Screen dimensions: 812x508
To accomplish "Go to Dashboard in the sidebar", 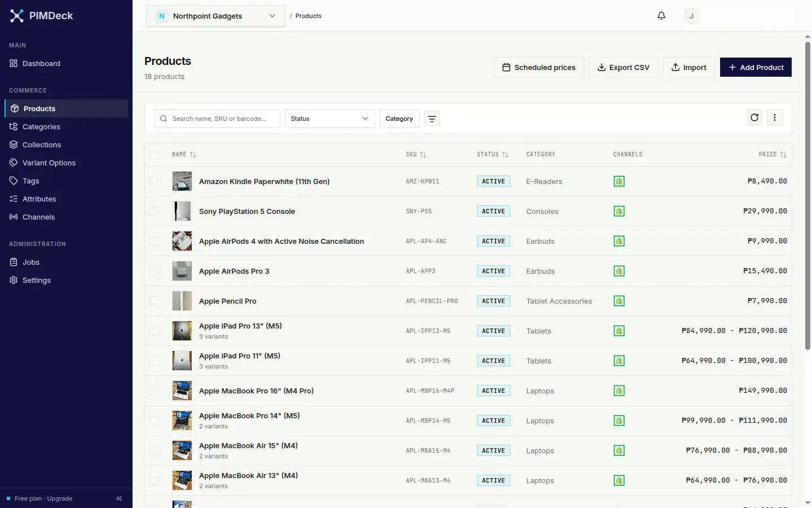I will [x=67, y=63].
